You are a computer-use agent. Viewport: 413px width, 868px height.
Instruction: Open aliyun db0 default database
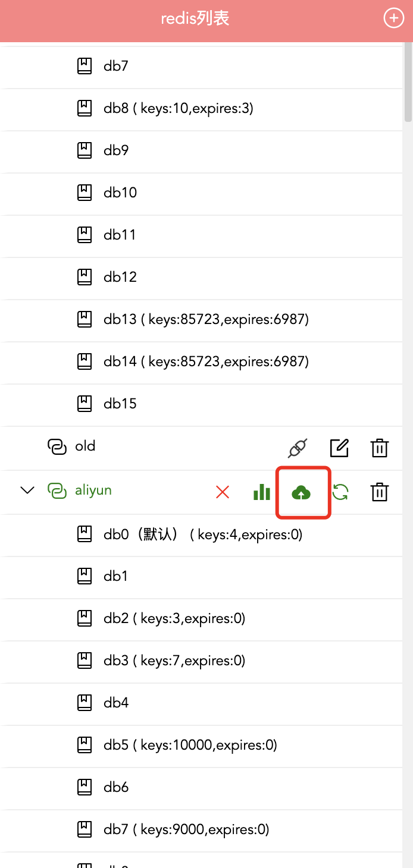pyautogui.click(x=202, y=535)
